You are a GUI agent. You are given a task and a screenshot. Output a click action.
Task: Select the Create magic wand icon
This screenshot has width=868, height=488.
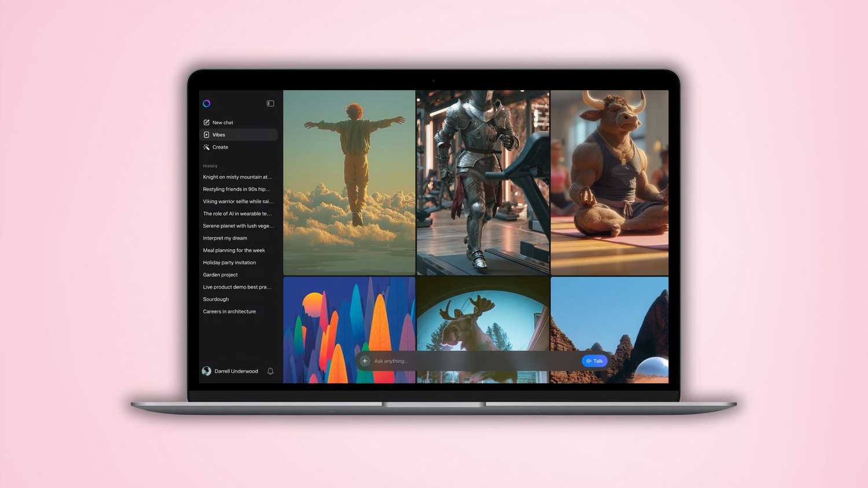[x=207, y=147]
